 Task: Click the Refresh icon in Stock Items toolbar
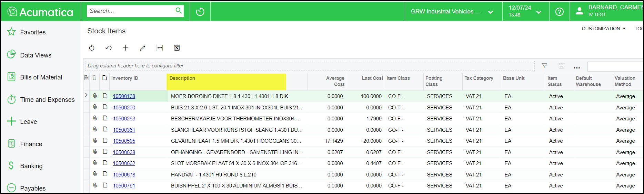[92, 48]
